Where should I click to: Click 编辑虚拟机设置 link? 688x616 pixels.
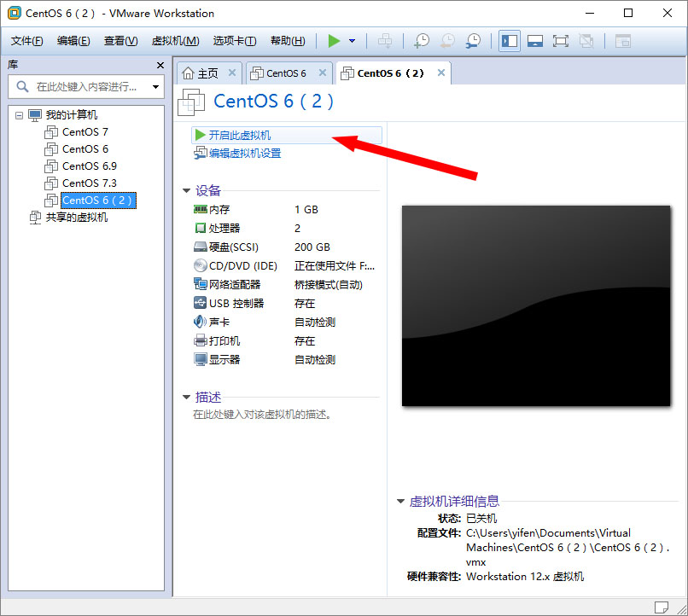[244, 154]
